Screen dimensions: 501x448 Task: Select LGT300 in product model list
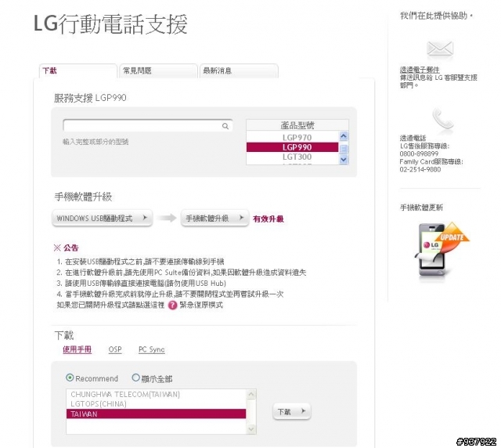click(292, 157)
